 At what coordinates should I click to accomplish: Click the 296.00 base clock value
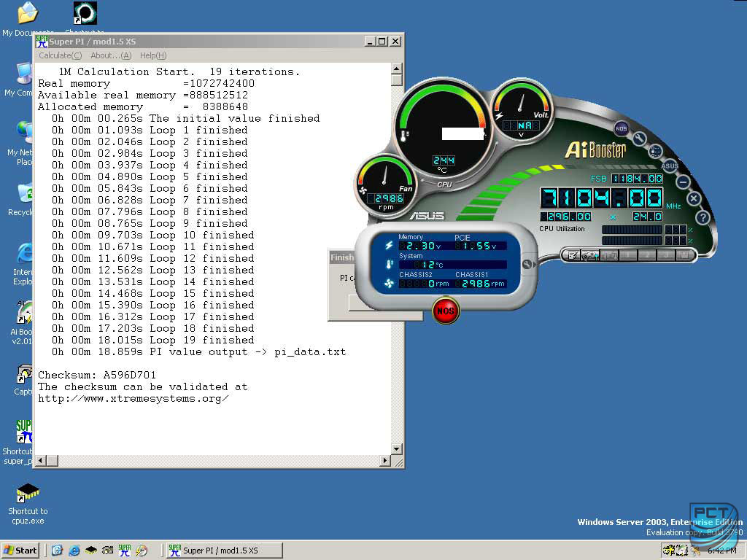point(565,217)
